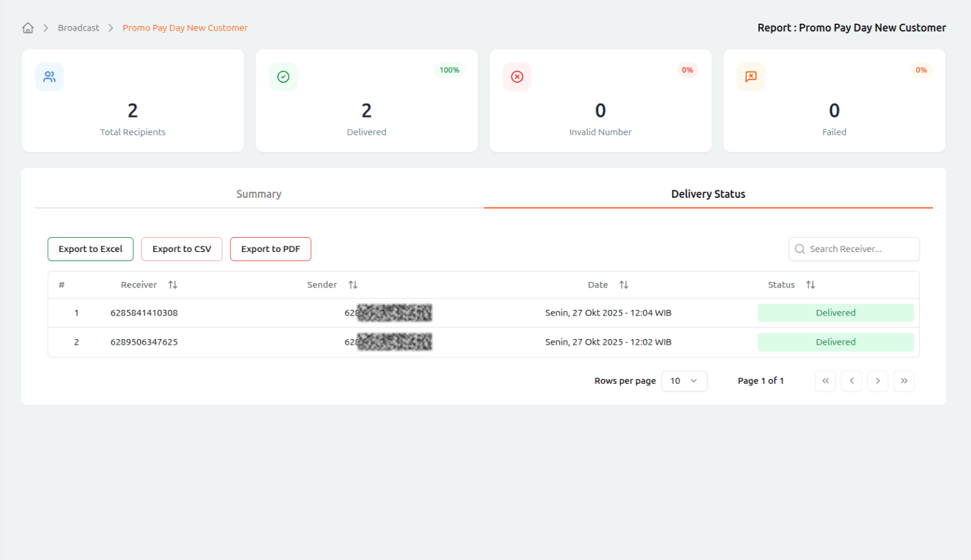Click the home icon in breadcrumb

[x=28, y=28]
